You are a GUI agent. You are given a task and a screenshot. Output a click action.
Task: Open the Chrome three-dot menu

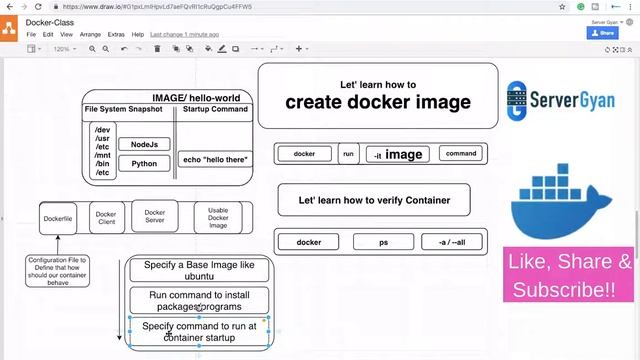[630, 7]
